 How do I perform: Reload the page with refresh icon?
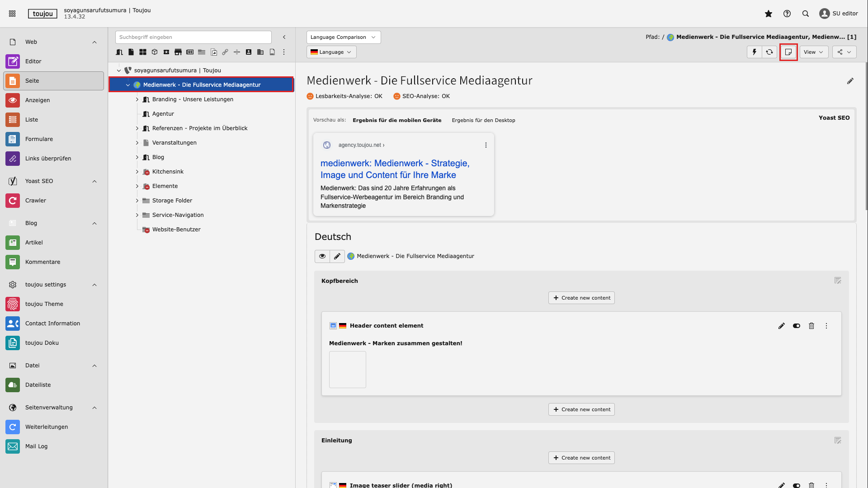769,52
